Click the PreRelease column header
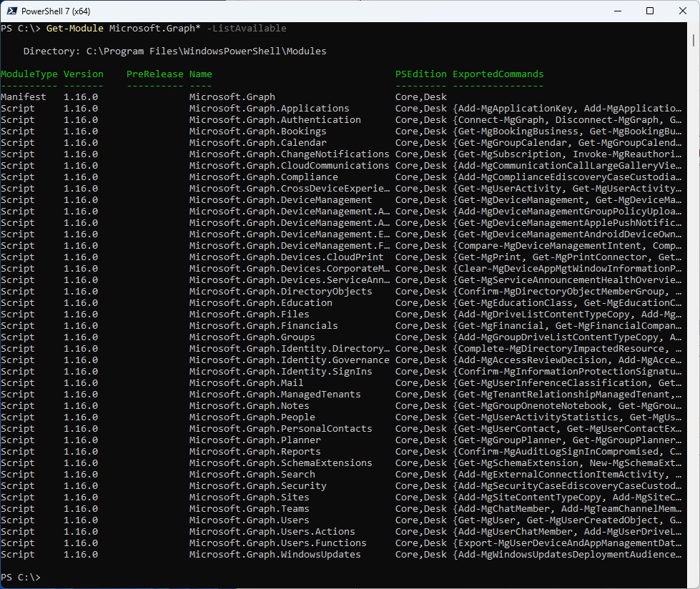 pos(155,74)
